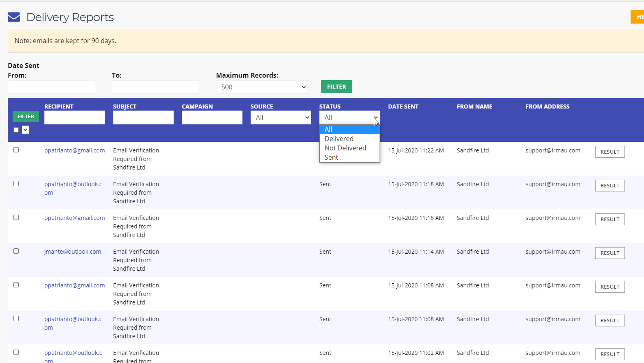Screen dimensions: 644x363
Task: Open the jmante@outlook.com recipient link
Action: coord(73,252)
